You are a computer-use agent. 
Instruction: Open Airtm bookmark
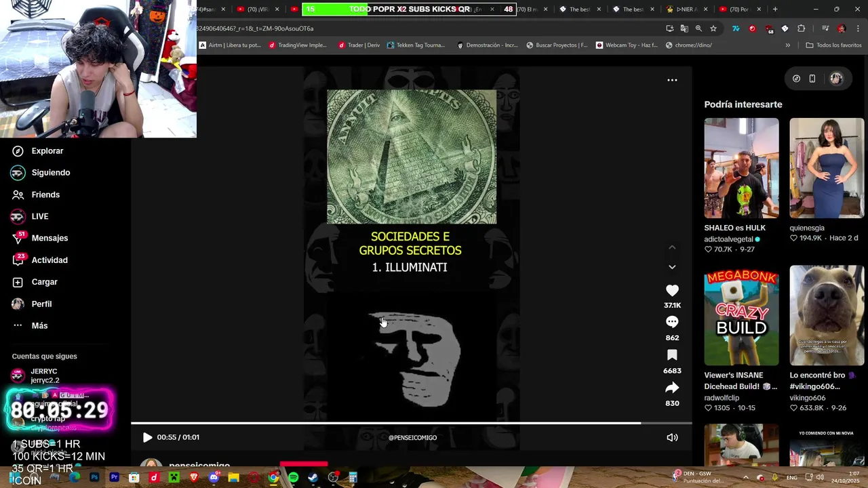coord(230,45)
